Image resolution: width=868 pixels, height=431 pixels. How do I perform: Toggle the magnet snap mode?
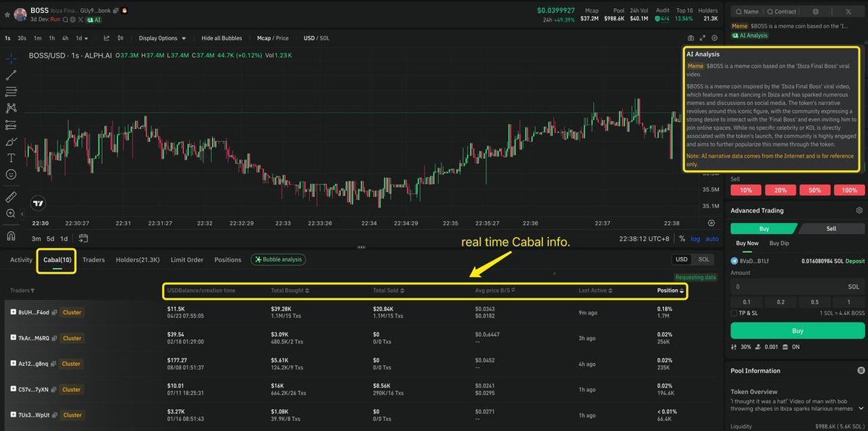pos(11,236)
